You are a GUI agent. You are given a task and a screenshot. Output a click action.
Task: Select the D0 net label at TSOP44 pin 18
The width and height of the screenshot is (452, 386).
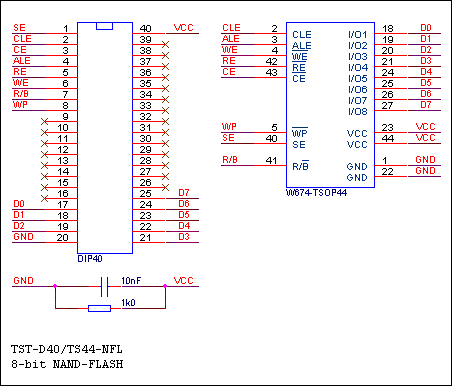(x=426, y=28)
